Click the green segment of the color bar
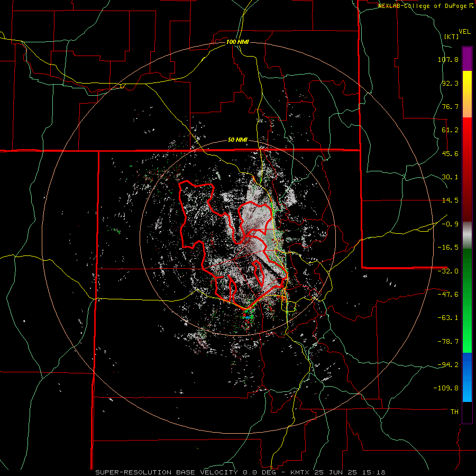 pyautogui.click(x=467, y=300)
